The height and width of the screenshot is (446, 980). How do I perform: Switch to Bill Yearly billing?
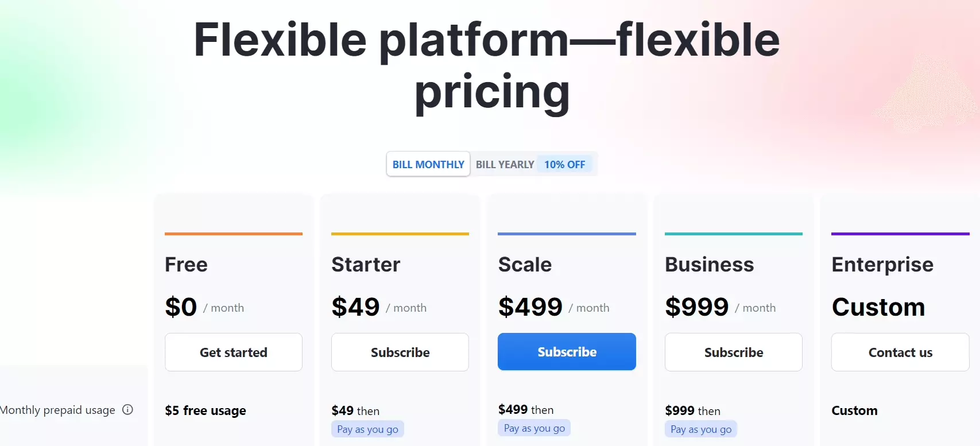point(505,165)
